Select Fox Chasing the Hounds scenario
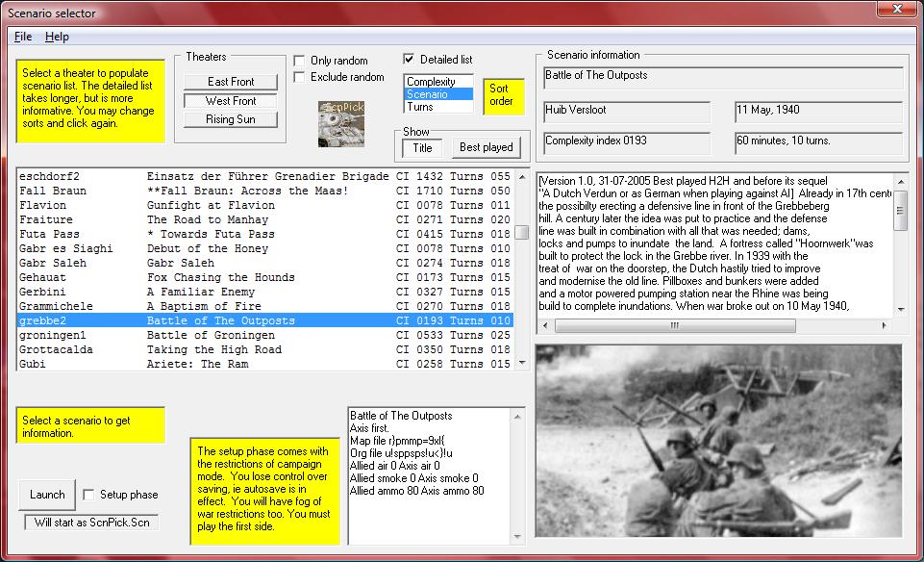This screenshot has width=924, height=562. pos(264,277)
